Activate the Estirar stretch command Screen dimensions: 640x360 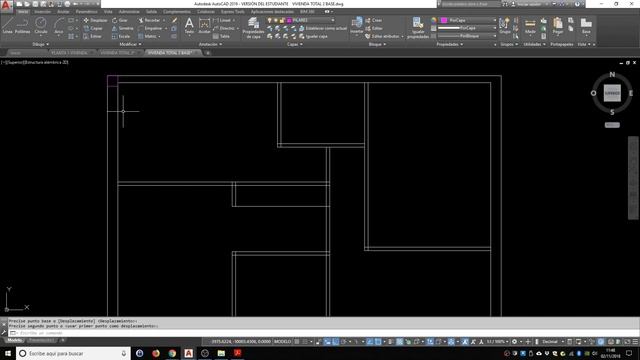(93, 36)
